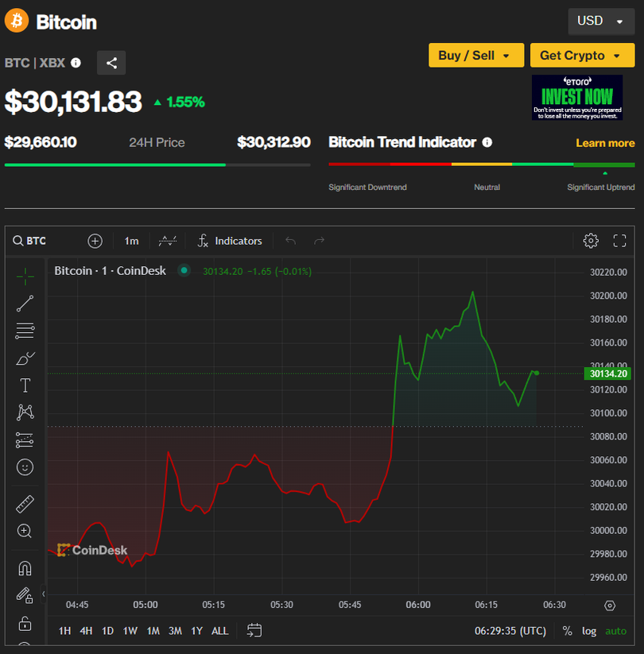The height and width of the screenshot is (654, 644).
Task: Choose the text annotation tool
Action: coord(25,385)
